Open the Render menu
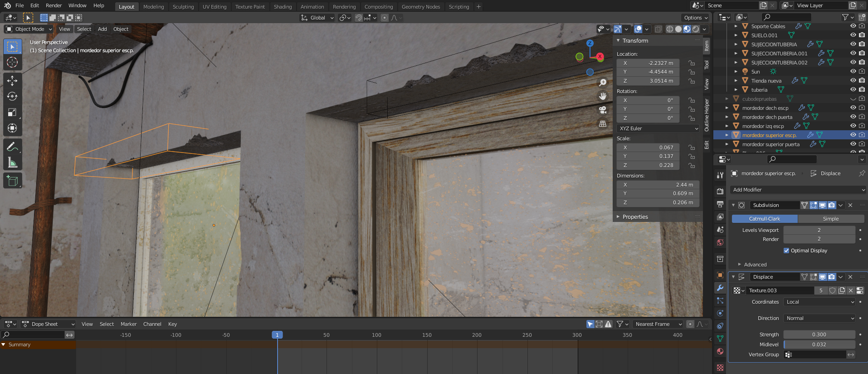 (54, 5)
